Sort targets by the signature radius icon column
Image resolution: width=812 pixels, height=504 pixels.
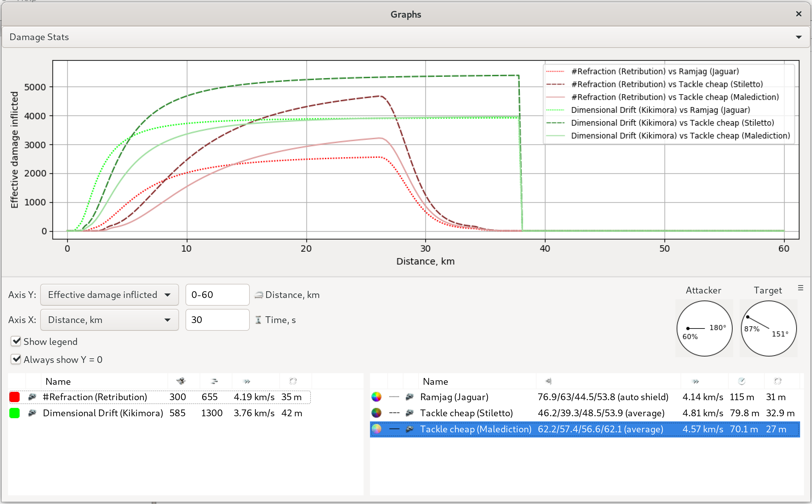coord(741,381)
